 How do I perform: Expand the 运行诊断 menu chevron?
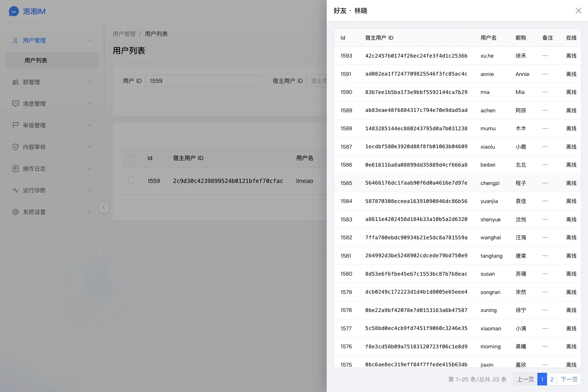point(89,190)
